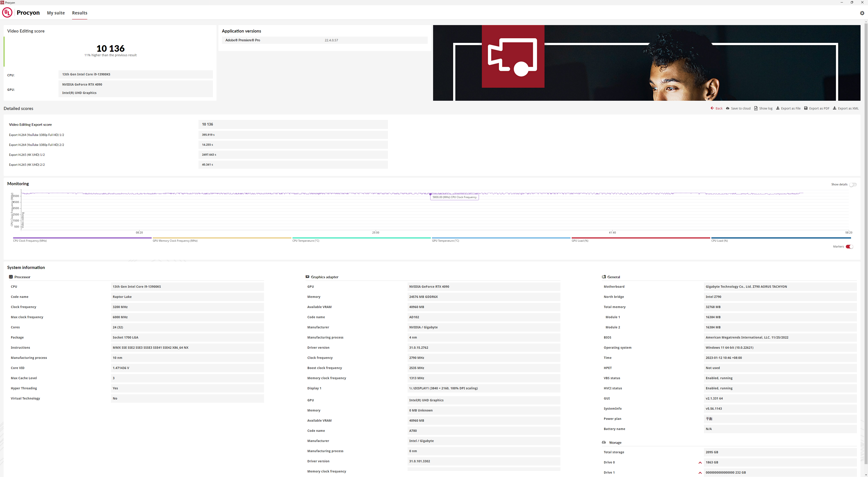Open the settings gear icon
The height and width of the screenshot is (477, 868).
tap(862, 13)
